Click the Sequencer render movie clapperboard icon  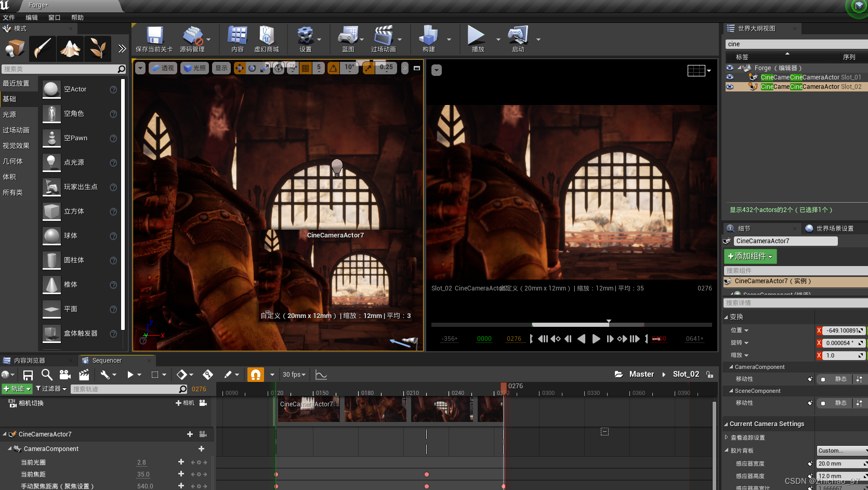coord(84,375)
